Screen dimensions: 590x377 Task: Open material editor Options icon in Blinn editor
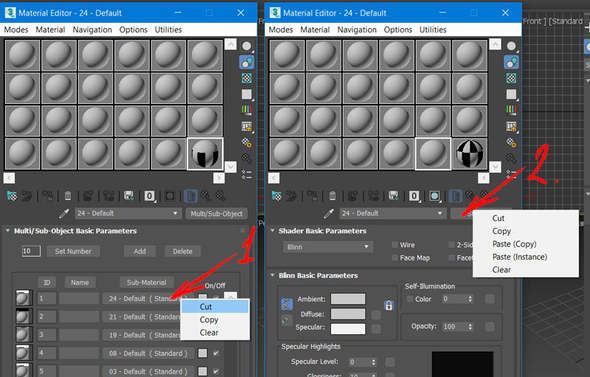pos(511,142)
